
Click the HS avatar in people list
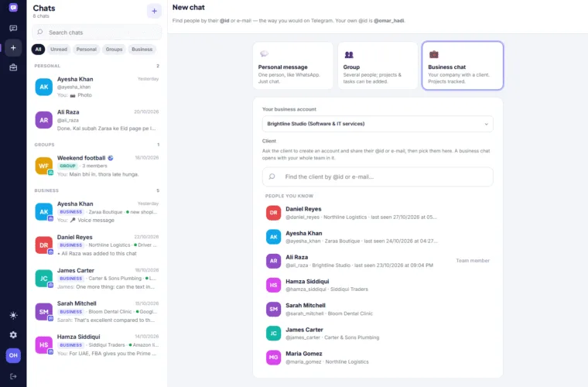click(x=273, y=285)
